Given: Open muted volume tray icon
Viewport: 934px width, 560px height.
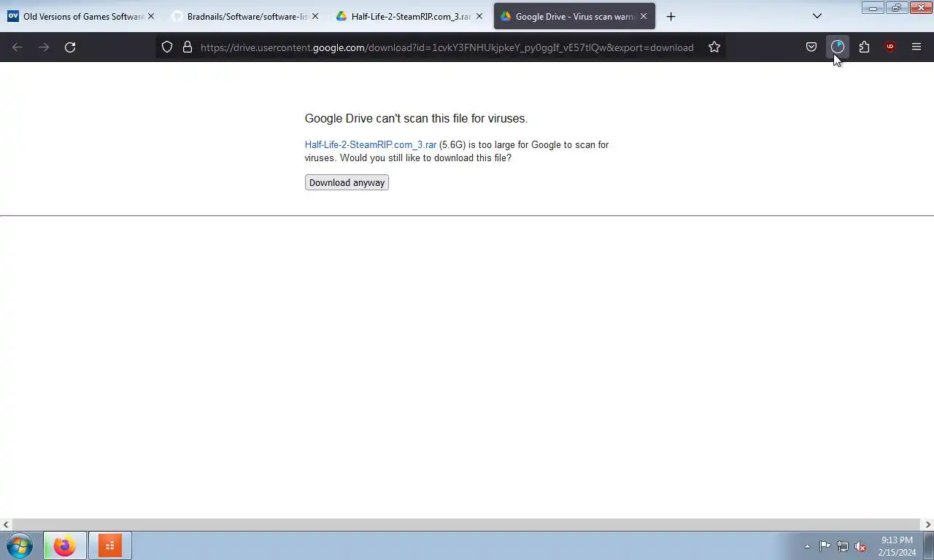Looking at the screenshot, I should [x=861, y=546].
